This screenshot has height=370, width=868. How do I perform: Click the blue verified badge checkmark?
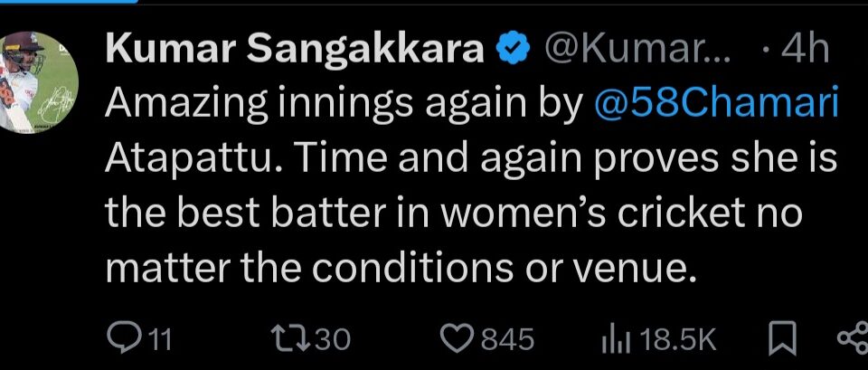click(x=514, y=52)
